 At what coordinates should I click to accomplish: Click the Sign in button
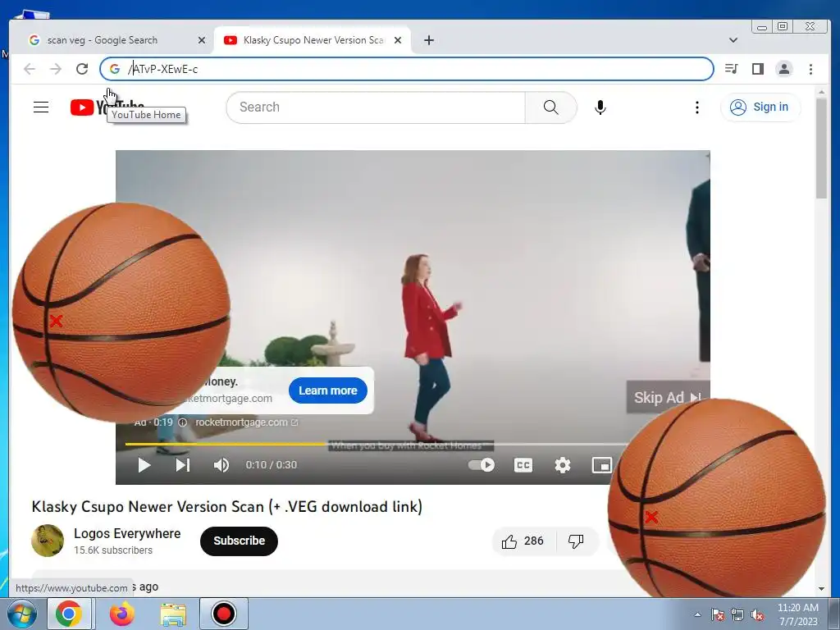pos(760,107)
